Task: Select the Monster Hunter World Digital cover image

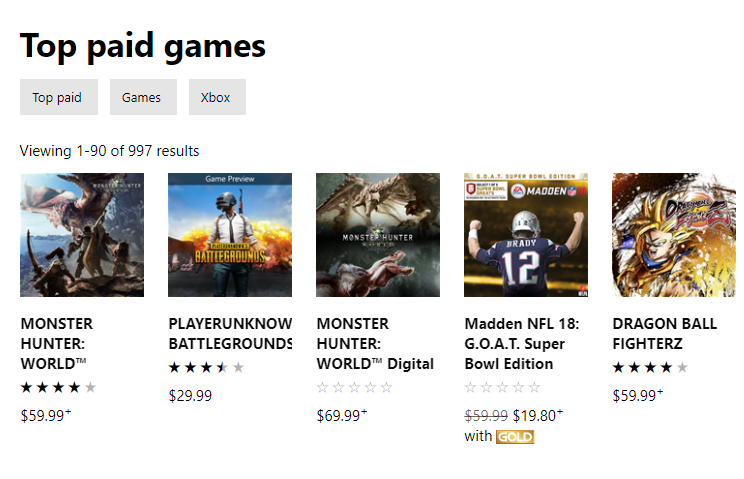Action: (378, 235)
